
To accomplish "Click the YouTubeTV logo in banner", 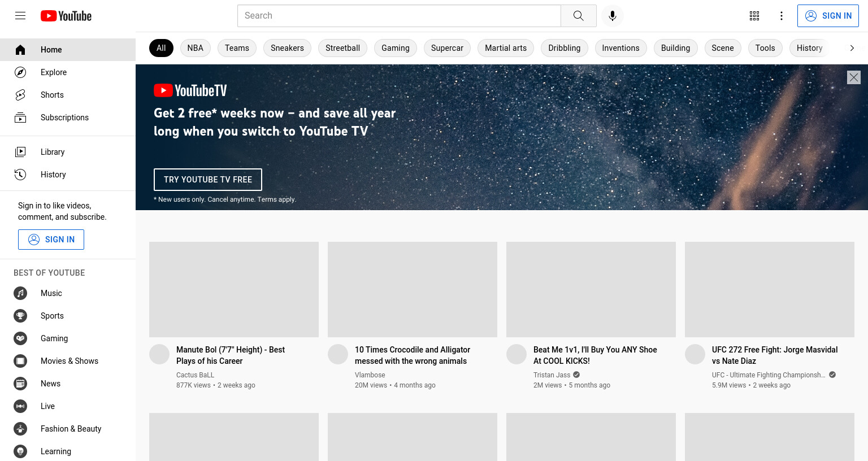I will 190,90.
